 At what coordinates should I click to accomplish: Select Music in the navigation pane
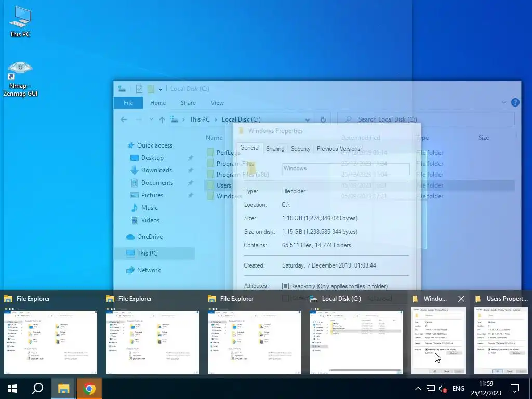pos(149,208)
